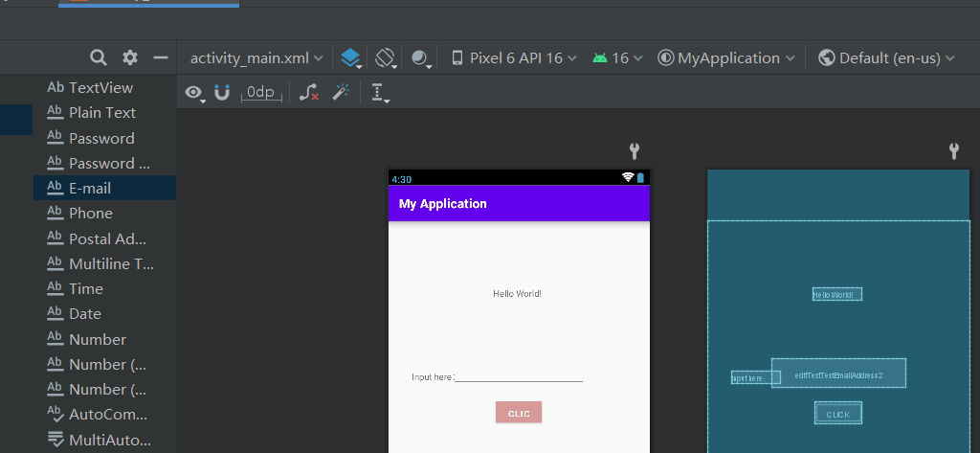Click the clear all constraints icon
The height and width of the screenshot is (453, 980).
[308, 93]
